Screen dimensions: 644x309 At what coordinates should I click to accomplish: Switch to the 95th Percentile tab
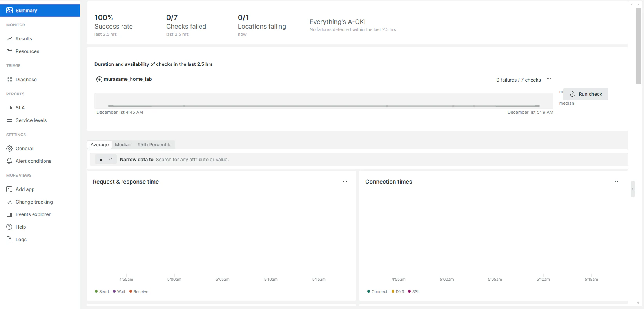[x=154, y=145]
